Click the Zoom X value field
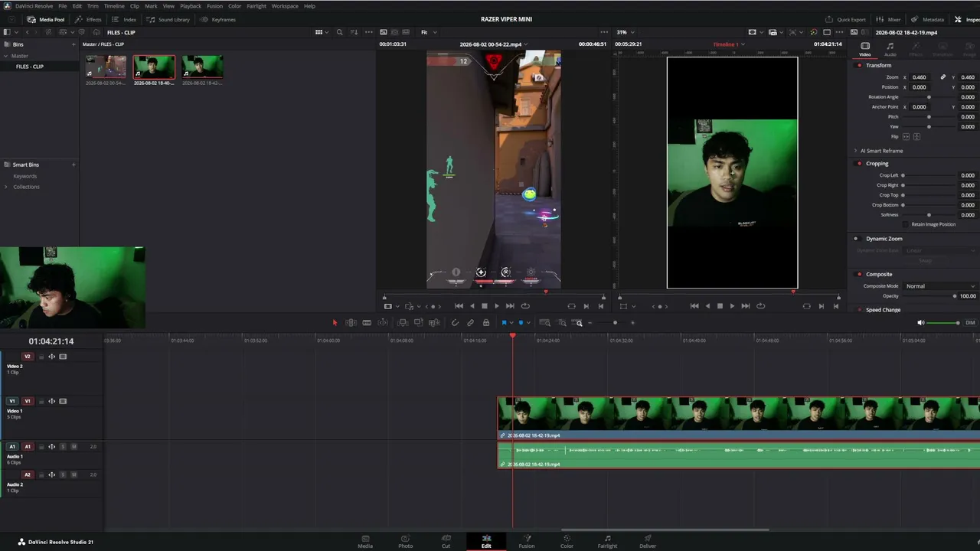Viewport: 980px width, 551px height. pyautogui.click(x=921, y=77)
